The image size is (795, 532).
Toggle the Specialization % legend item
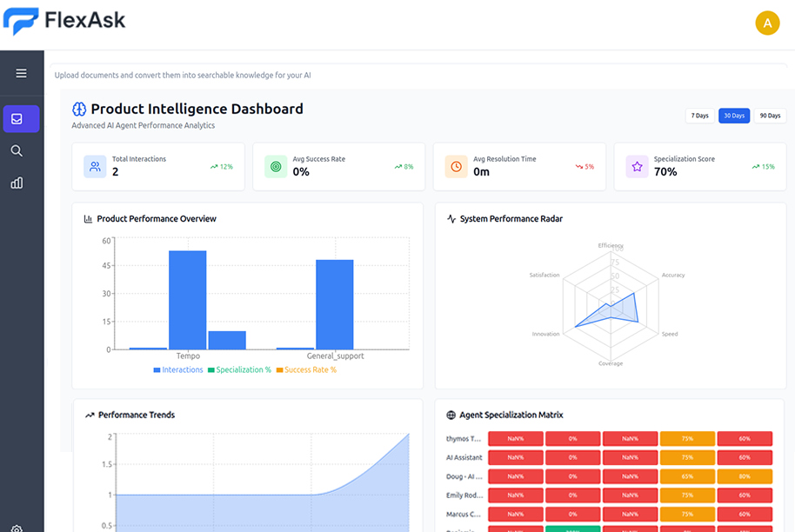(239, 369)
